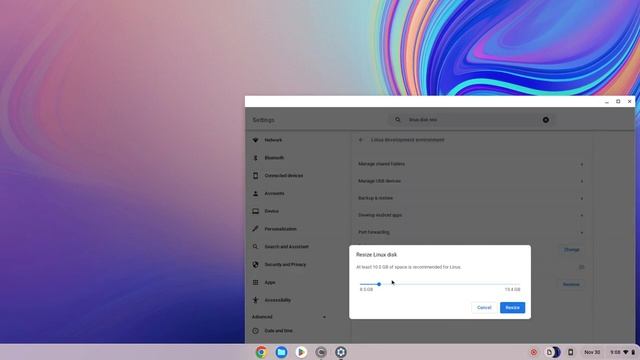The image size is (640, 360).
Task: Click the search magnifier icon in Settings header
Action: click(x=398, y=120)
